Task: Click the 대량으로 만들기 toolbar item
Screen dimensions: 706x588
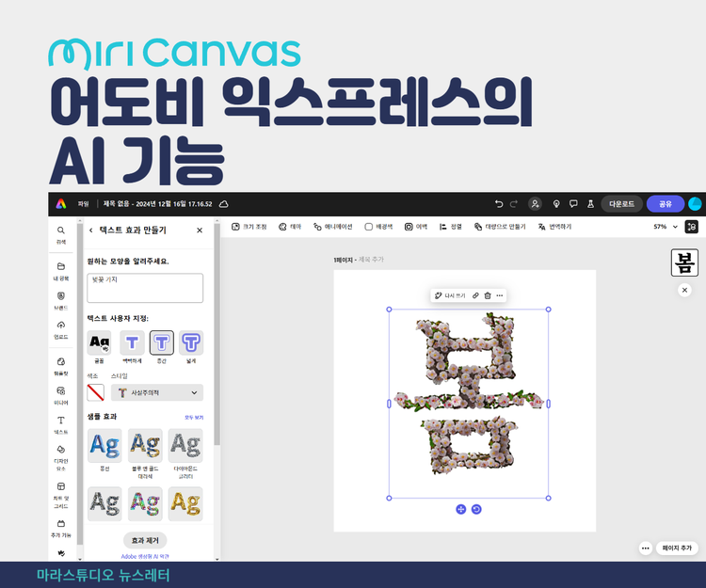Action: click(500, 227)
